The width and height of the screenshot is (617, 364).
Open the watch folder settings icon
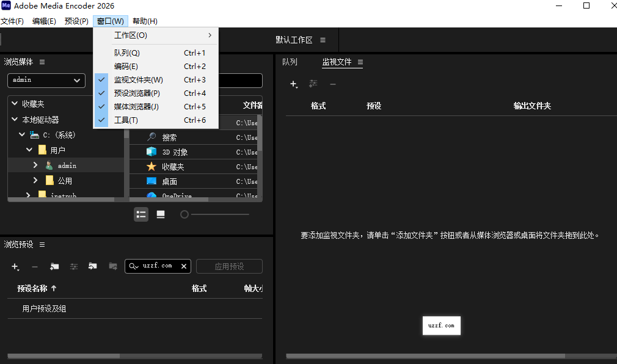313,84
